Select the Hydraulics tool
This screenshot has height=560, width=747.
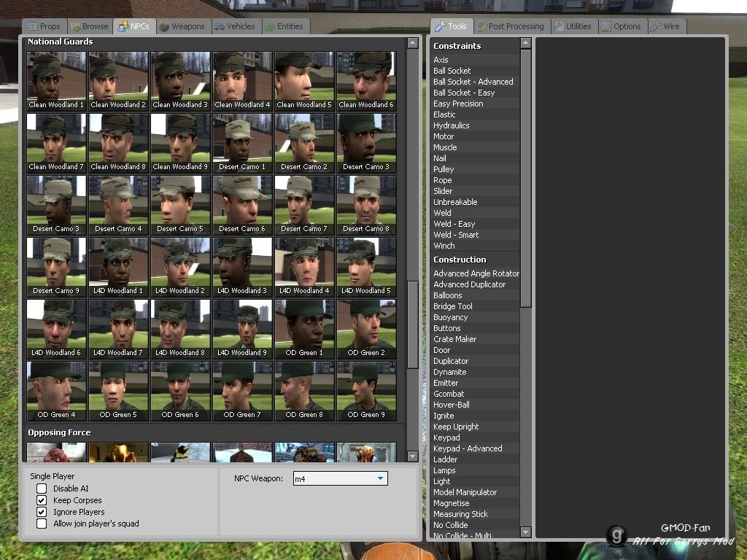click(476, 125)
